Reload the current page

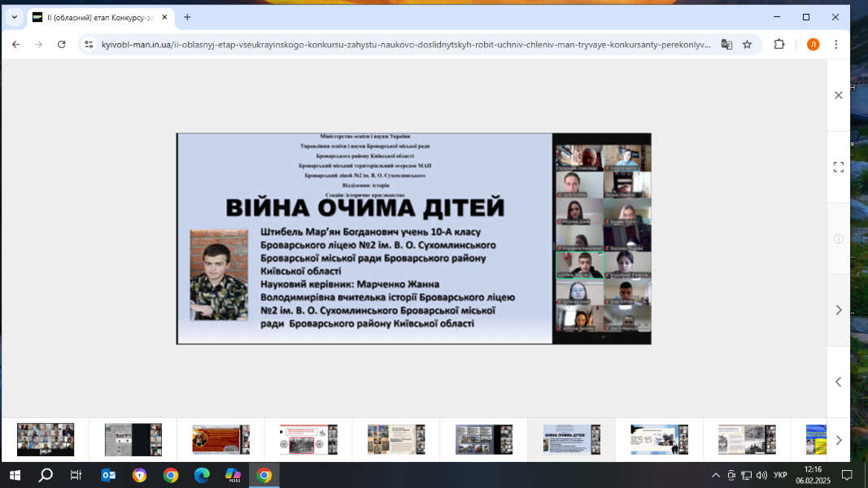pyautogui.click(x=62, y=45)
